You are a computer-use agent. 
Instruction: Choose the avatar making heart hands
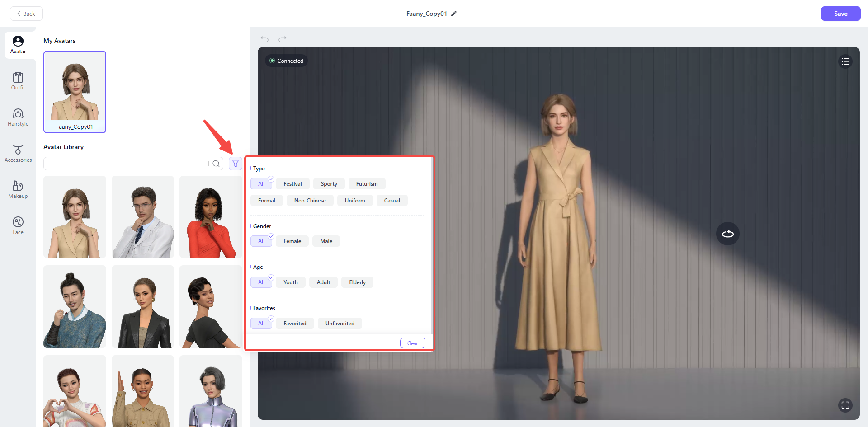75,391
